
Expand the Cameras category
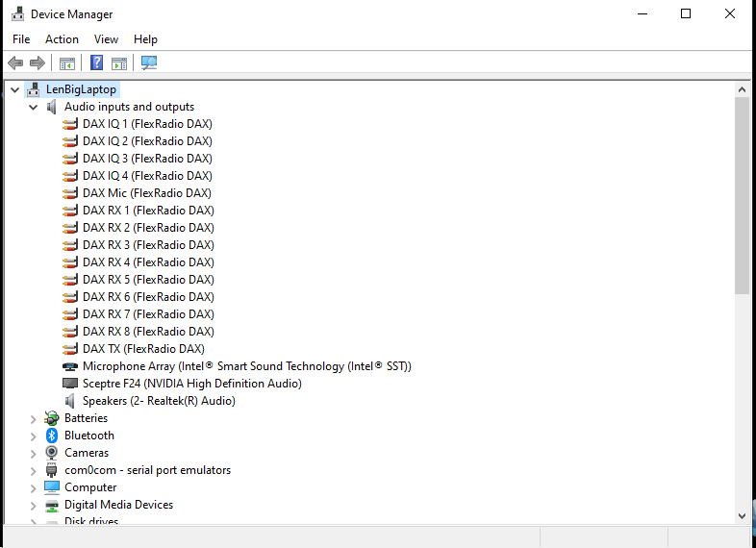(34, 454)
